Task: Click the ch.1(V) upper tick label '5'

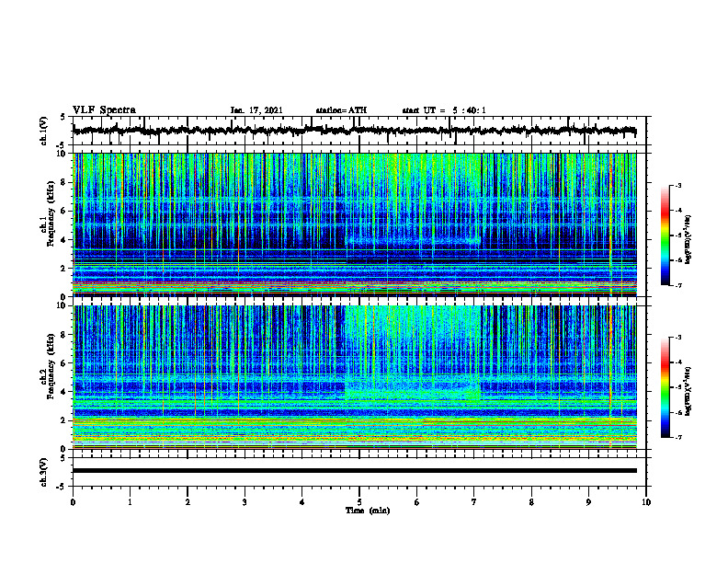Action: click(x=63, y=117)
